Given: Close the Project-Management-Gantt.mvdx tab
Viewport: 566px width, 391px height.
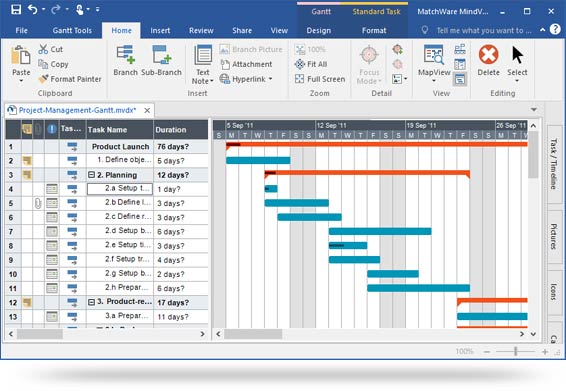Looking at the screenshot, I should [x=147, y=110].
